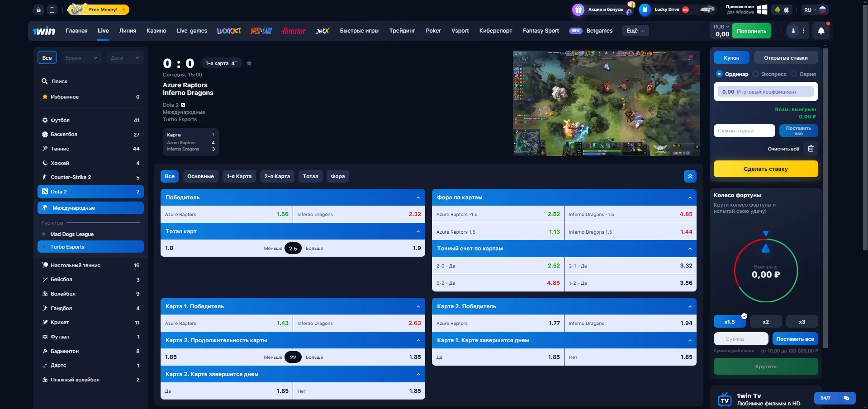Image resolution: width=868 pixels, height=409 pixels.
Task: Click the Сумма ставки input field
Action: coord(744,131)
